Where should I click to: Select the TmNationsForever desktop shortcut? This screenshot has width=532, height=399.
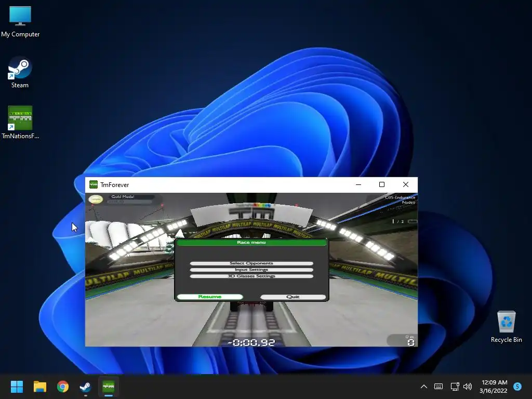(20, 123)
